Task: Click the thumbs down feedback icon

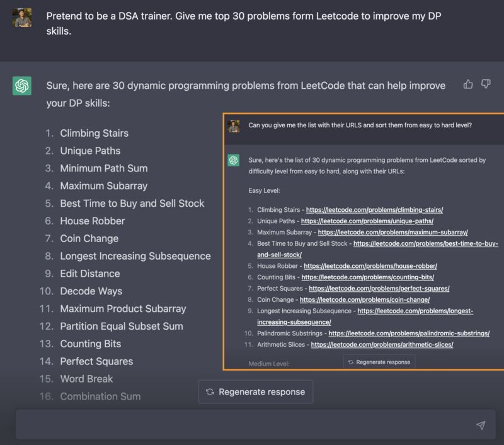Action: pyautogui.click(x=486, y=84)
